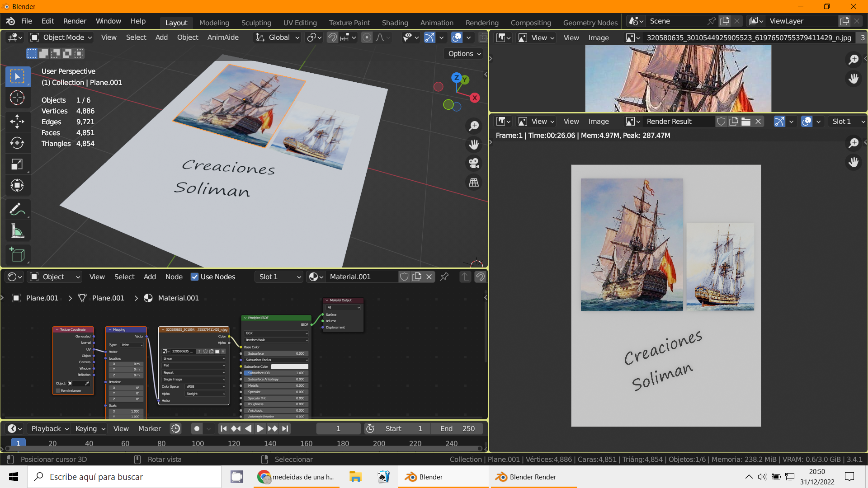Select the Rotate tool
868x488 pixels.
point(17,143)
